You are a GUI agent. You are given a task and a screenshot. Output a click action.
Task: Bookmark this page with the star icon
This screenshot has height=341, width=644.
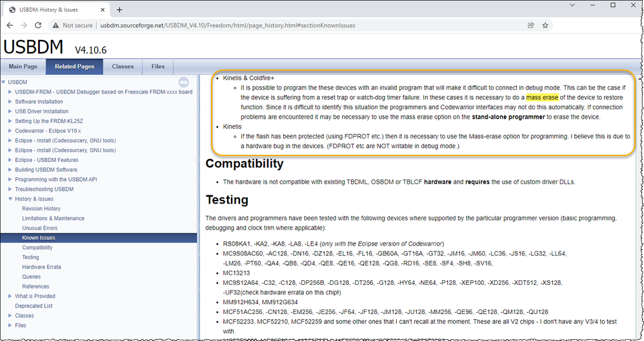(x=545, y=25)
